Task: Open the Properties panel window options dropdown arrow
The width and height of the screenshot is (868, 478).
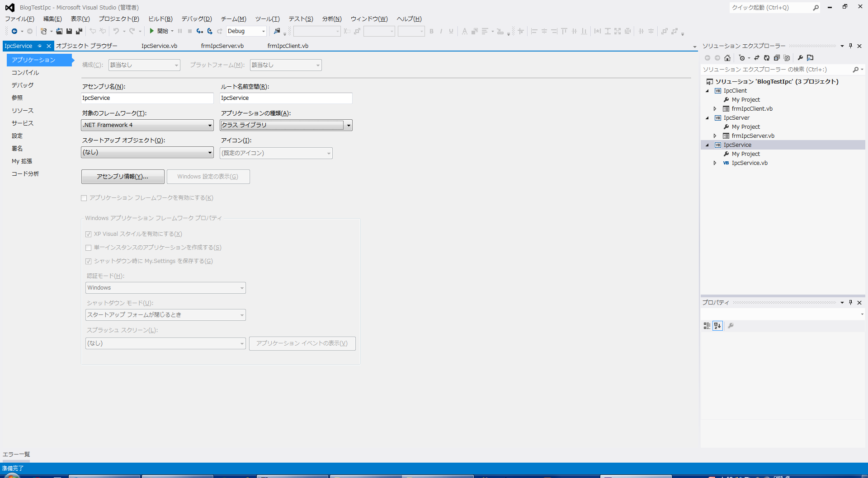Action: [842, 303]
